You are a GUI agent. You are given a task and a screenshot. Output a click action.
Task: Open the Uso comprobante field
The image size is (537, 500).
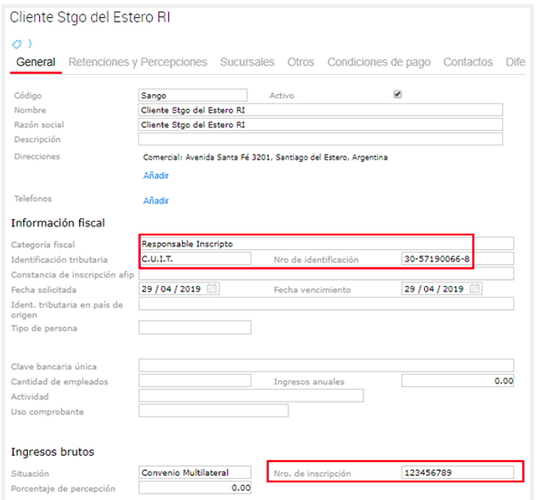tap(214, 411)
